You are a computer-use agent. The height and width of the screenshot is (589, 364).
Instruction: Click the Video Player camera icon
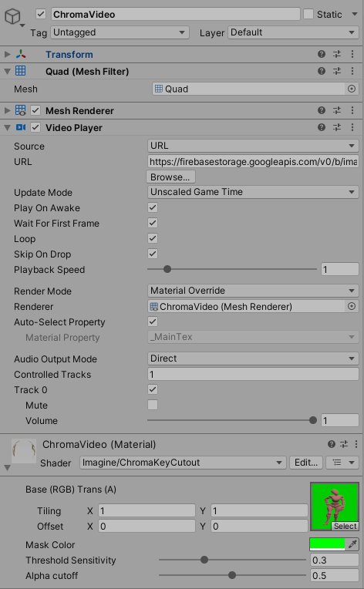21,127
